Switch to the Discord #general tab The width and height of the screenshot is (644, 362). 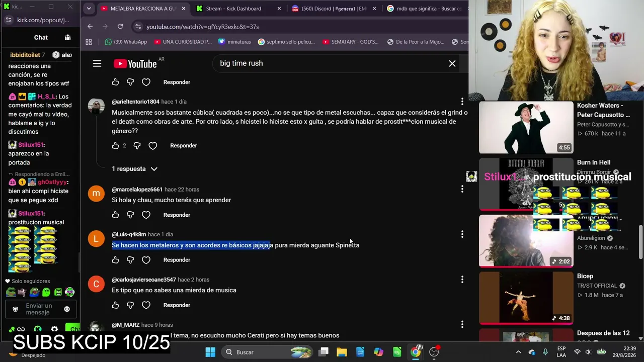pos(334,9)
